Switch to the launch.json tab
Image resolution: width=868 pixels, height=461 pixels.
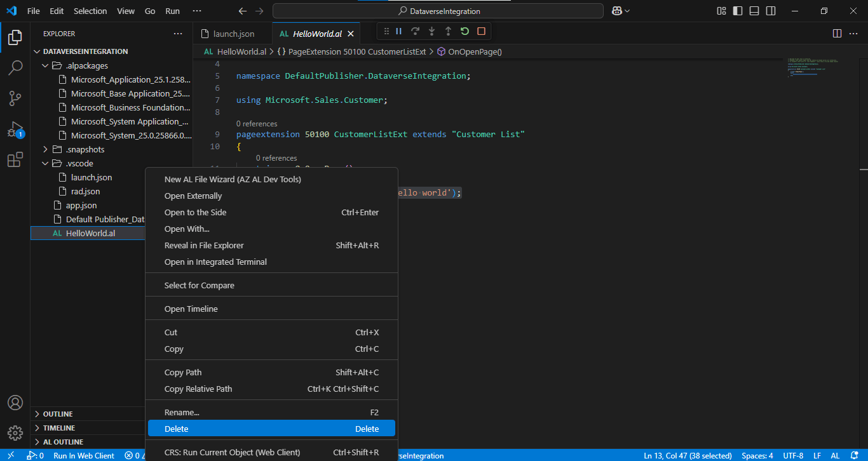tap(233, 34)
